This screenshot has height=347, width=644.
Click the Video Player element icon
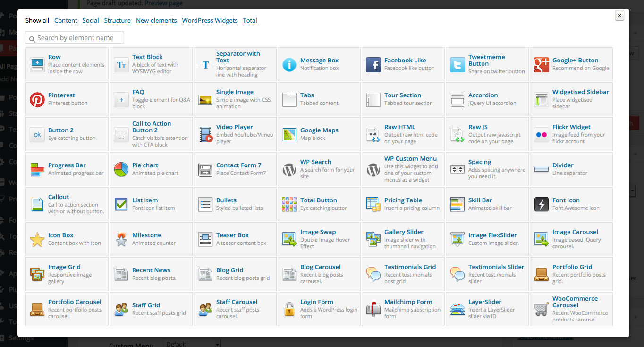coord(205,134)
